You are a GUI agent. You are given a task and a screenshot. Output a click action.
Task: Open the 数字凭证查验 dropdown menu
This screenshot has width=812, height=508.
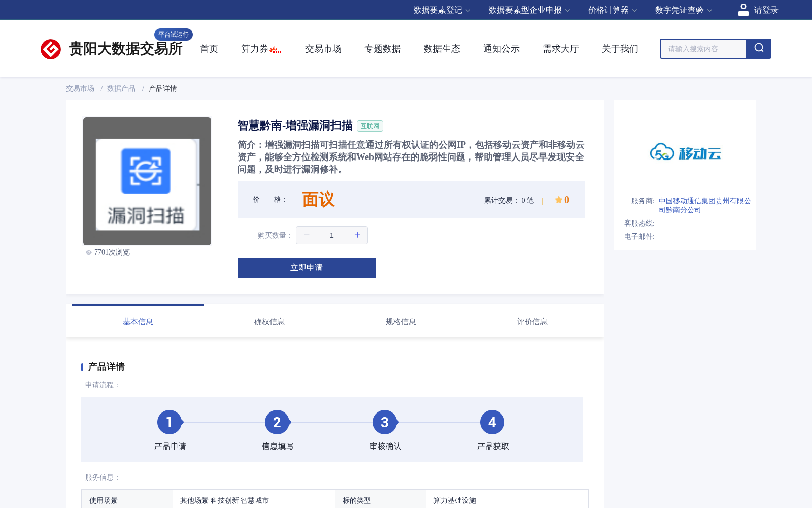click(x=684, y=10)
